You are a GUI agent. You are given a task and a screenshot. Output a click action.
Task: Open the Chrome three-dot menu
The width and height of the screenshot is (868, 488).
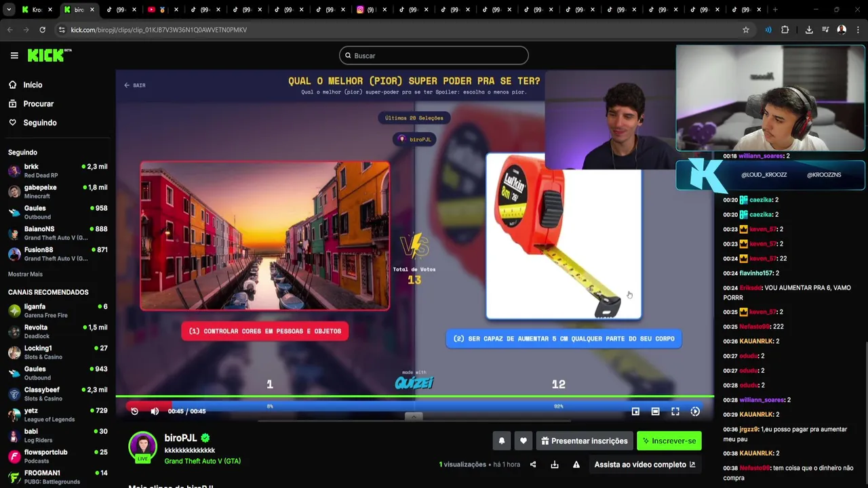(858, 30)
